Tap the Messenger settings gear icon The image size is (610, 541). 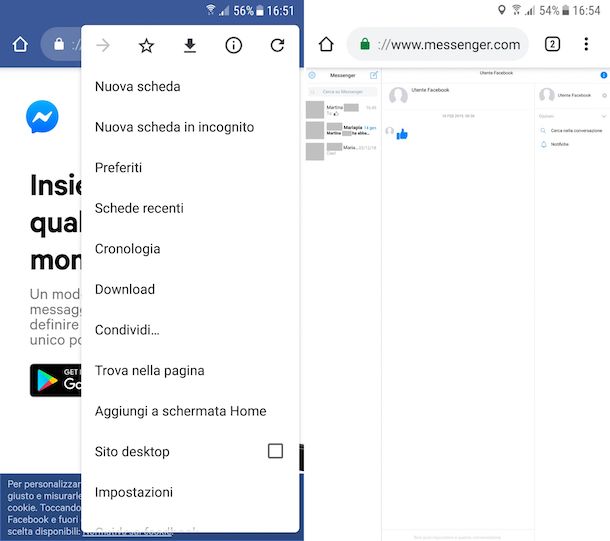coord(312,75)
